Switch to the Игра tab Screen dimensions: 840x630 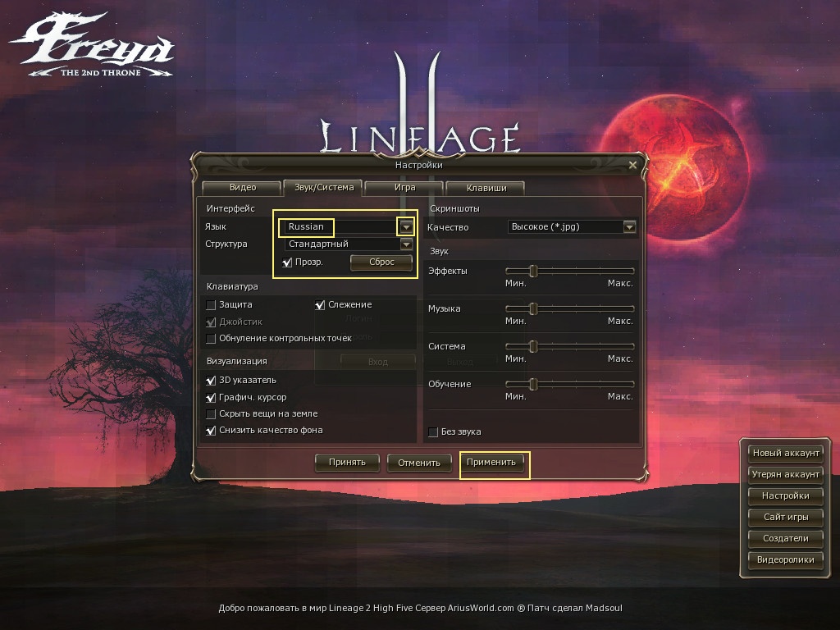point(404,188)
